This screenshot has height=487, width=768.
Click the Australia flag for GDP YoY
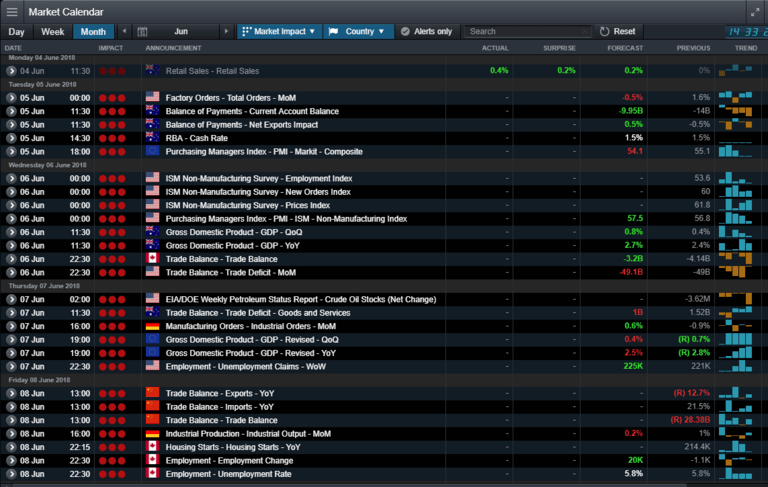click(152, 245)
